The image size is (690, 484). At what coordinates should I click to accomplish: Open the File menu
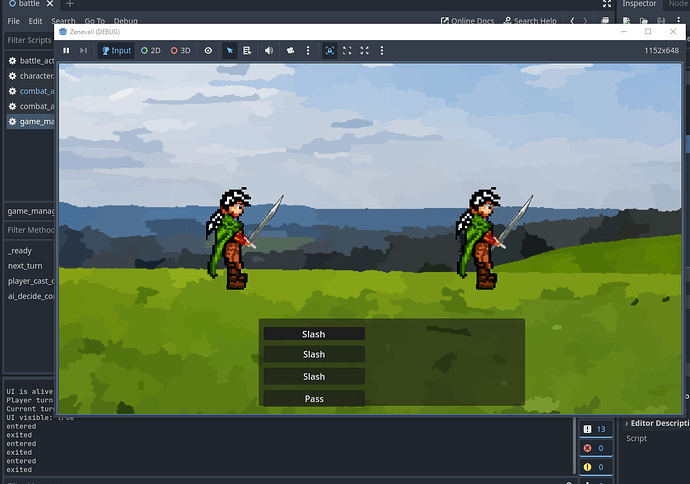(13, 21)
